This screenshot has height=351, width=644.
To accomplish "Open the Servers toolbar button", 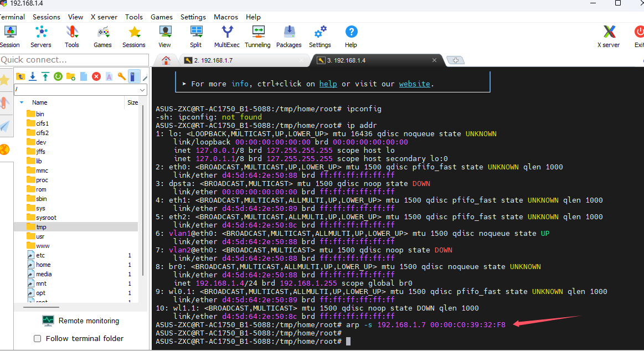I will [40, 37].
